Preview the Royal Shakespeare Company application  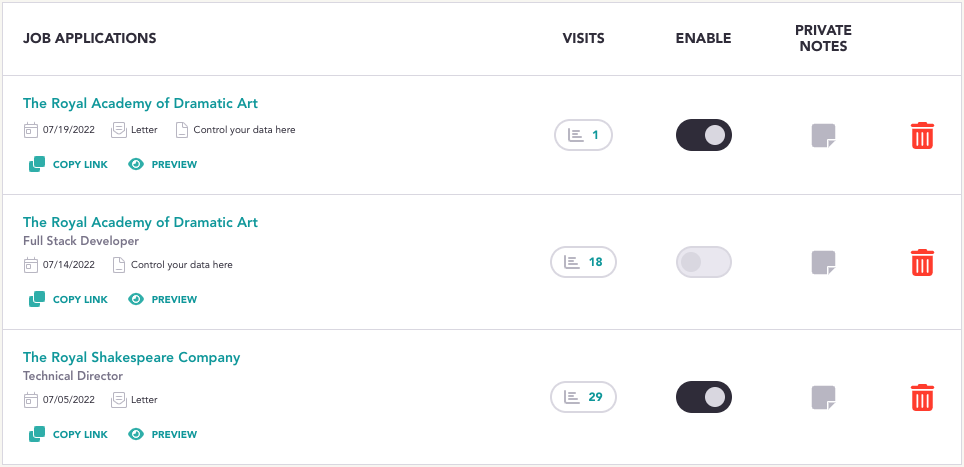162,434
